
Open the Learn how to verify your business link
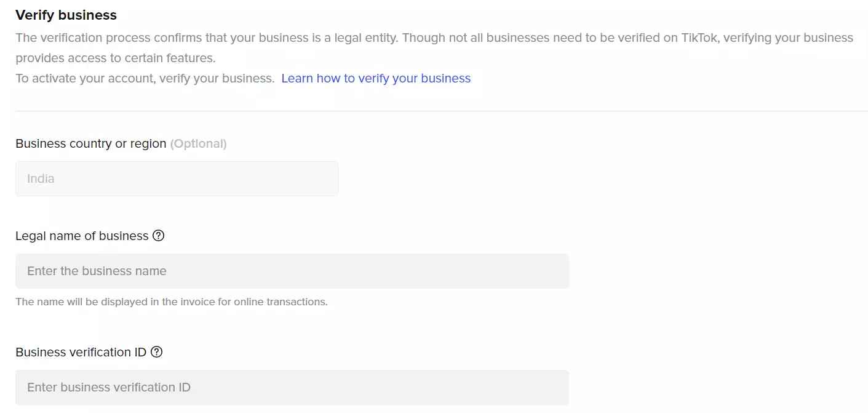coord(376,78)
